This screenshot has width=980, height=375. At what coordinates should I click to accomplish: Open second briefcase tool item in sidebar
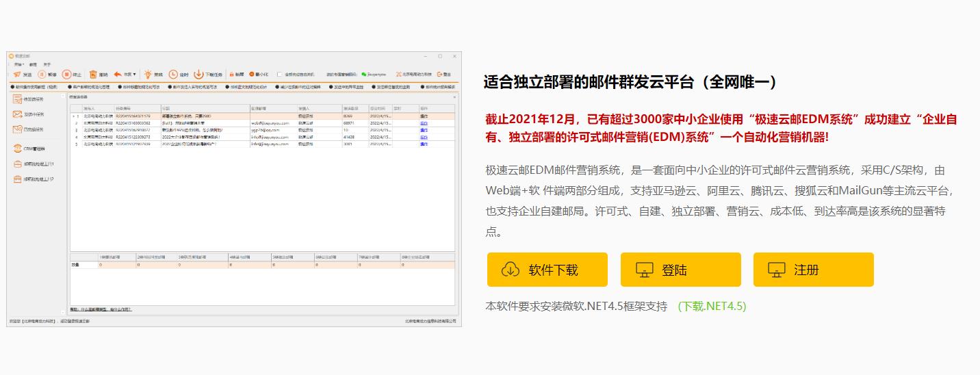pos(34,179)
